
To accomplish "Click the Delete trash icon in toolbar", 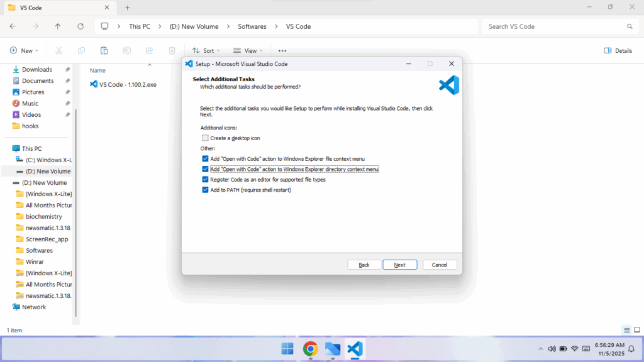I will [172, 50].
